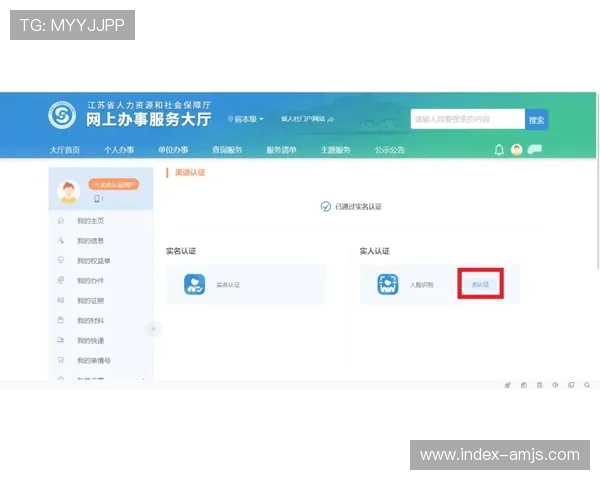Click the page vertical scrollbar
Viewport: 600px width, 480px height.
[x=598, y=180]
